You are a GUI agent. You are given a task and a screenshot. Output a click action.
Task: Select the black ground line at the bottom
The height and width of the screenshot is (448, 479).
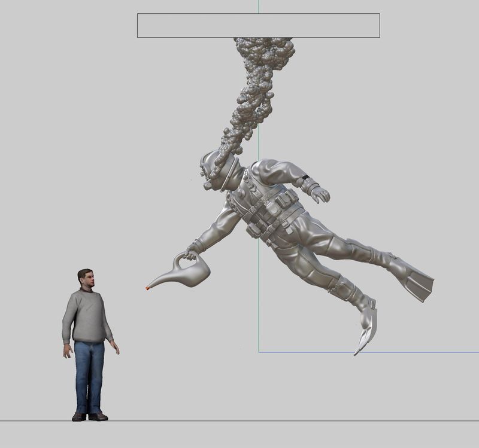click(239, 421)
